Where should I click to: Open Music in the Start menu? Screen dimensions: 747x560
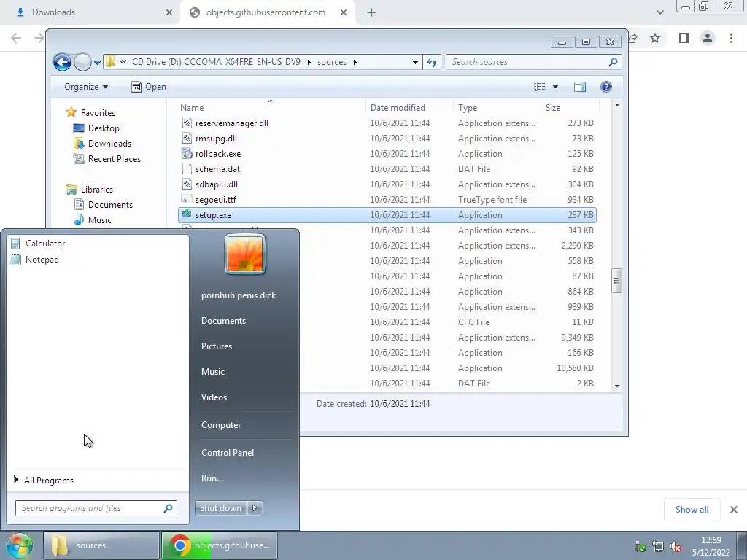212,371
